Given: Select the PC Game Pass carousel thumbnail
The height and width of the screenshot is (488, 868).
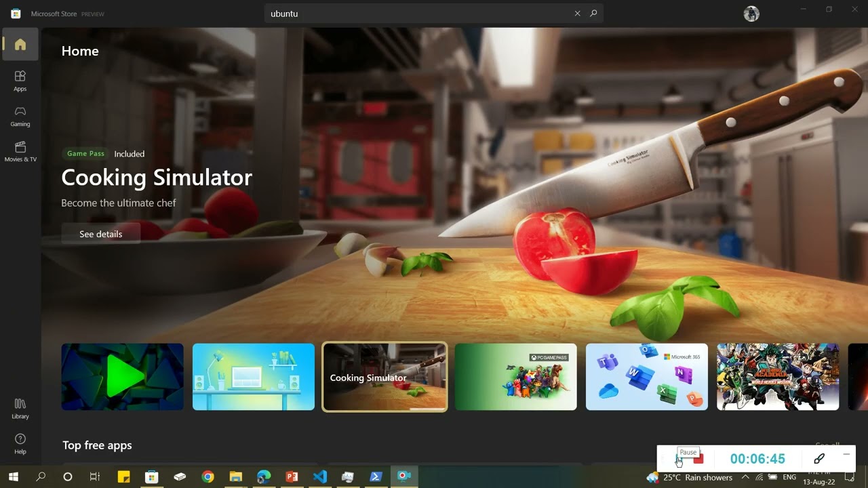Looking at the screenshot, I should click(x=516, y=377).
